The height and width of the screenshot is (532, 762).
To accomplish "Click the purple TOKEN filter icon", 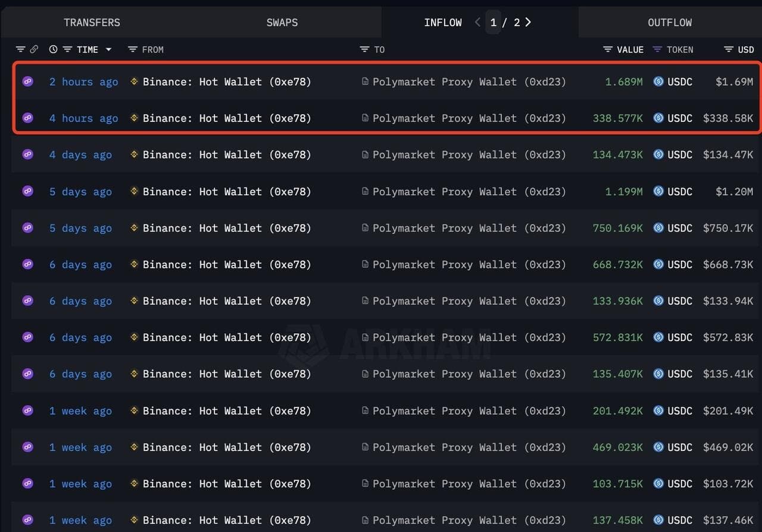I will click(x=657, y=49).
